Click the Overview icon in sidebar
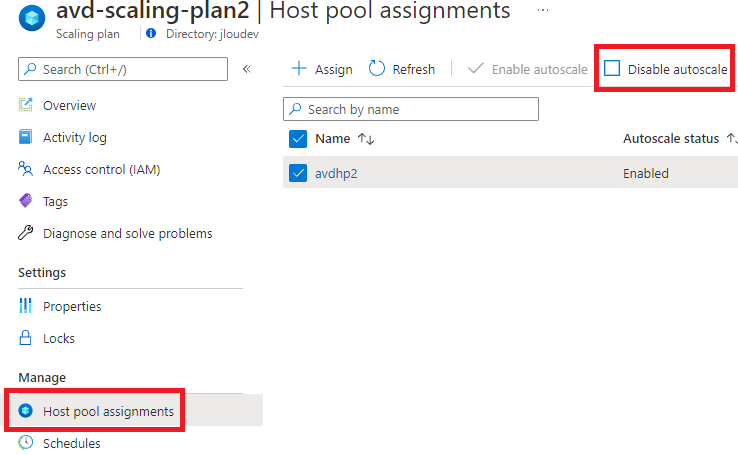738x455 pixels. 25,105
